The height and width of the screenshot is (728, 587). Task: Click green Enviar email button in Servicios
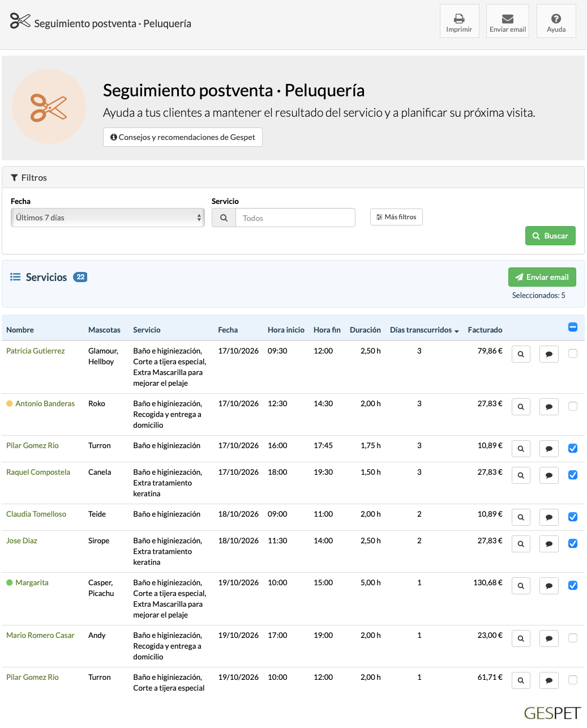tap(542, 277)
